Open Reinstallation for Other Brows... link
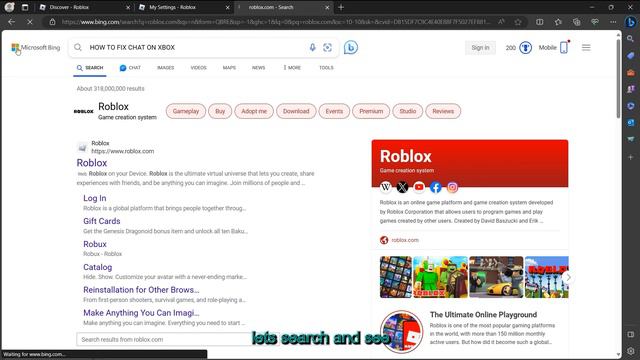The image size is (640, 360). coord(141,290)
